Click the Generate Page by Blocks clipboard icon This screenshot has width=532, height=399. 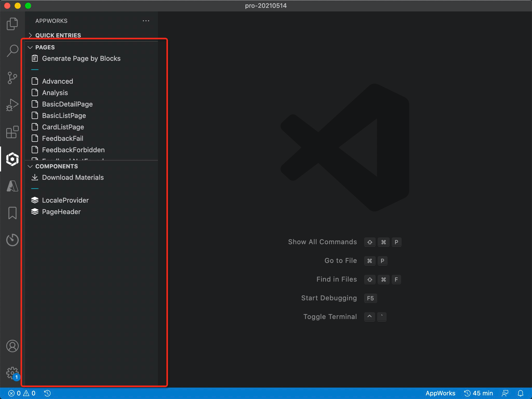(35, 58)
